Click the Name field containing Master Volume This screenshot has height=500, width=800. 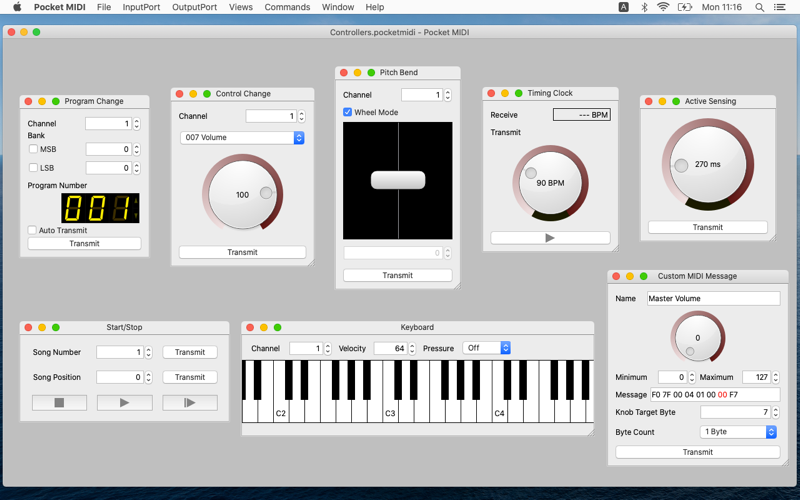point(713,298)
